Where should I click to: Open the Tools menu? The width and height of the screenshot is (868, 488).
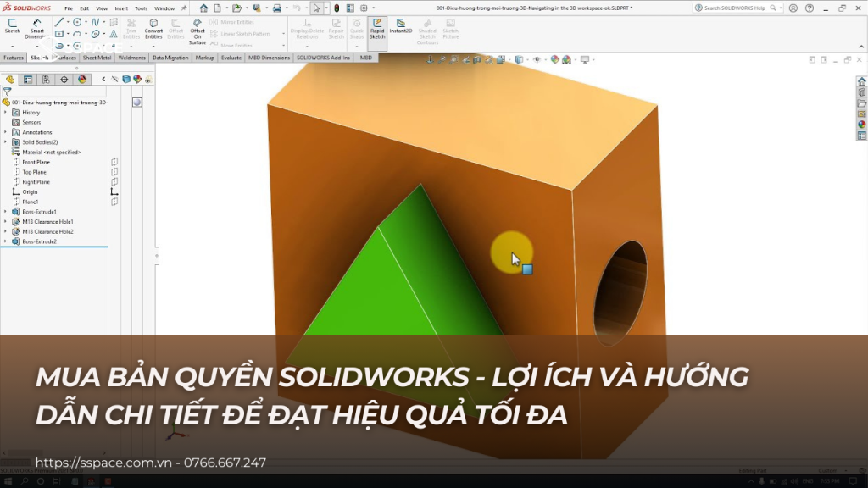pos(142,8)
